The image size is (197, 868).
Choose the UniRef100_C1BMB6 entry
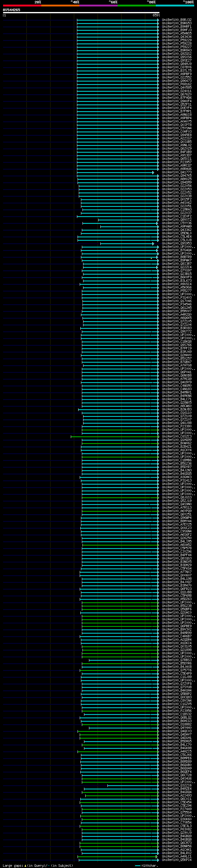click(x=177, y=460)
